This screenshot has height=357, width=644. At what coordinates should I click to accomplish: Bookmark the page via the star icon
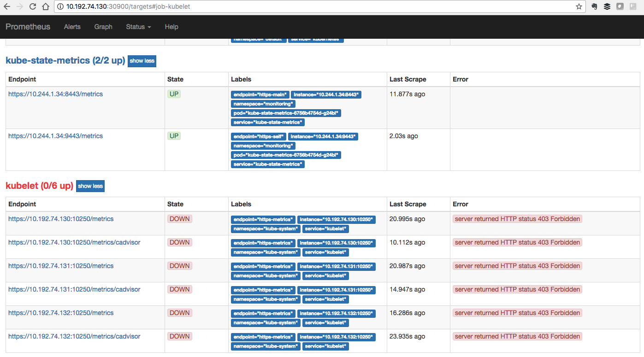click(x=579, y=6)
